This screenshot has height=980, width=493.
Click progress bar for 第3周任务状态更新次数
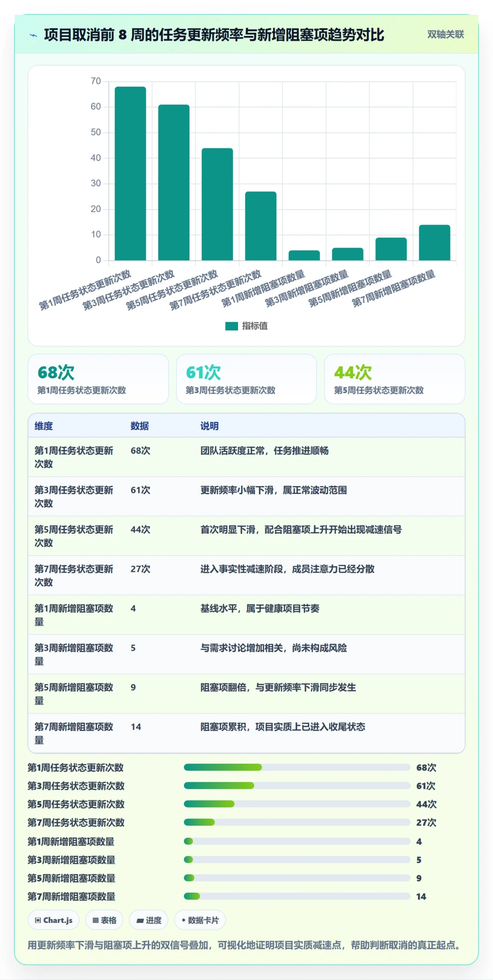[297, 786]
